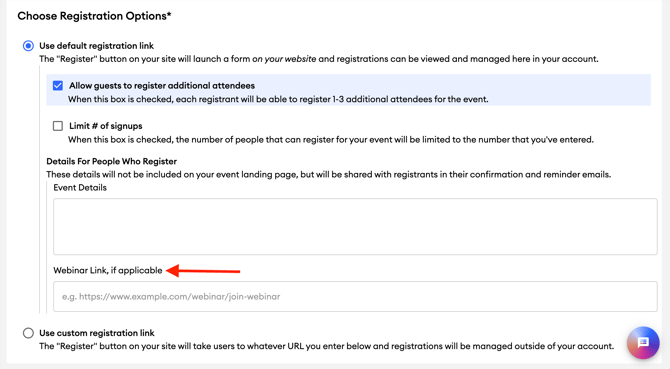Select the default registration link radio button

[28, 46]
